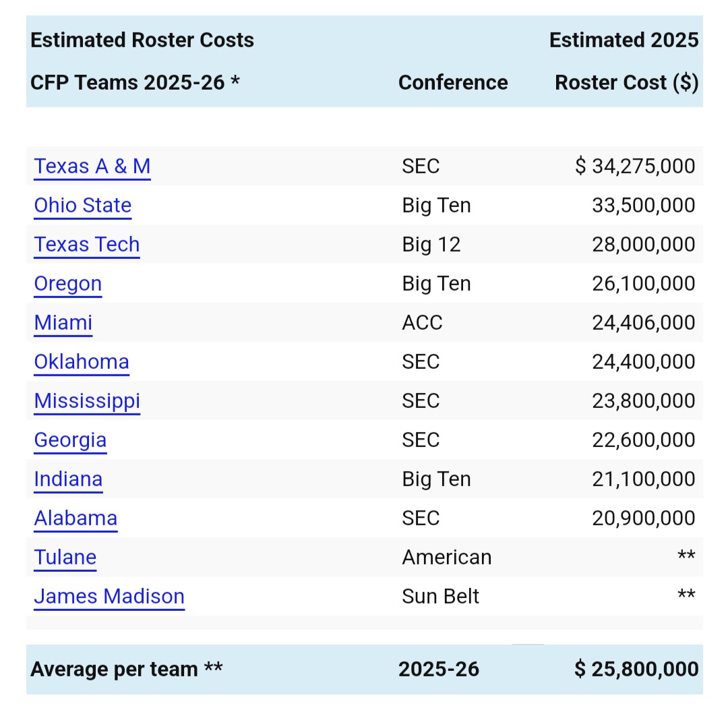
Task: Click the Conference column header
Action: 453,82
